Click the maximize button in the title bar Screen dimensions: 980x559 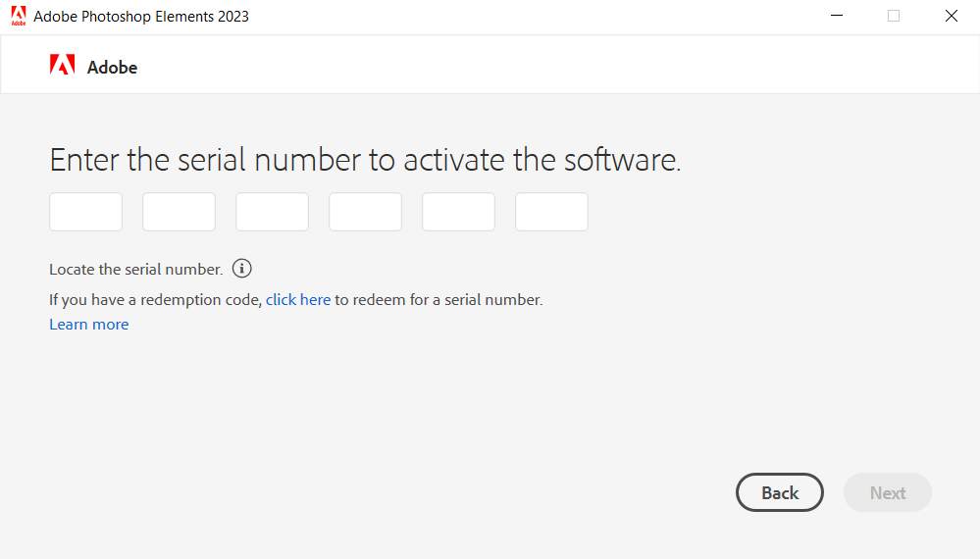coord(894,16)
